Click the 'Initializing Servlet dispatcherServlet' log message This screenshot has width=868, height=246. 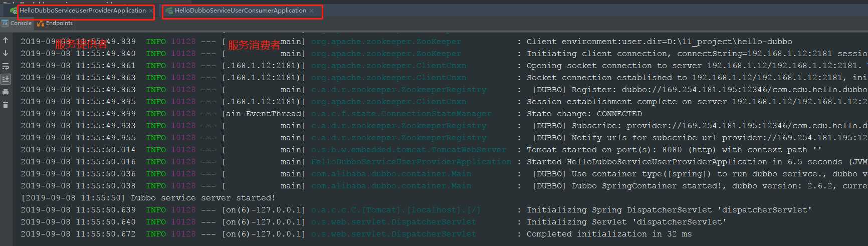tap(626, 222)
